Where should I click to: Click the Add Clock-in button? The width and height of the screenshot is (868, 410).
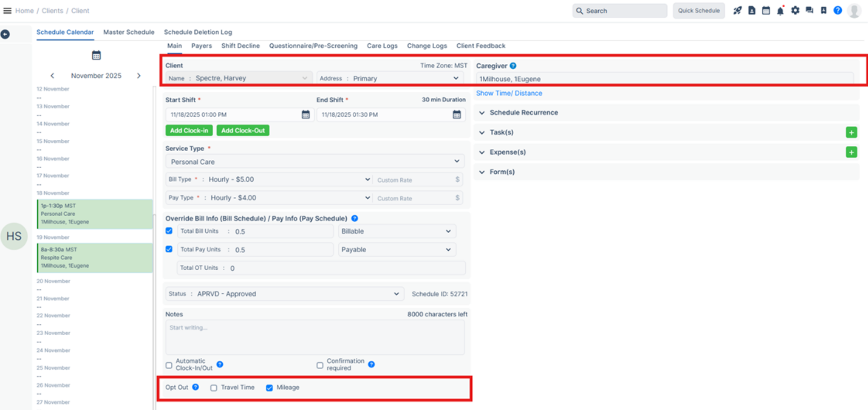[189, 130]
